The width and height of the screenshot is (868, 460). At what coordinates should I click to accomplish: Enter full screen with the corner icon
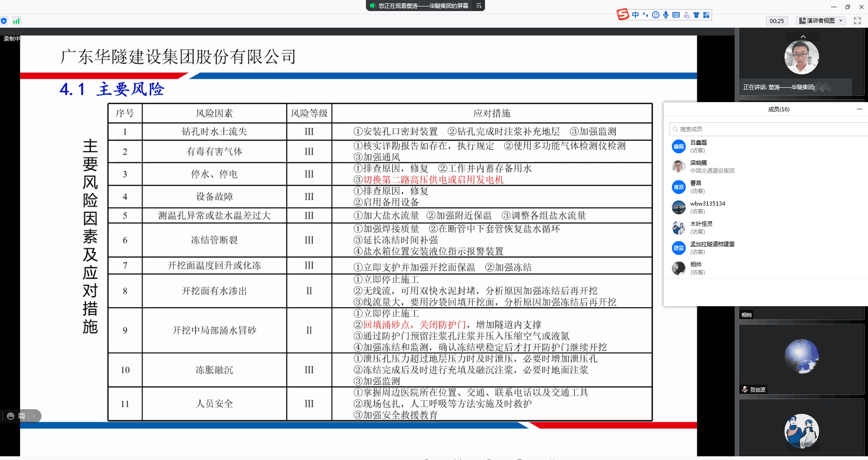pos(857,21)
